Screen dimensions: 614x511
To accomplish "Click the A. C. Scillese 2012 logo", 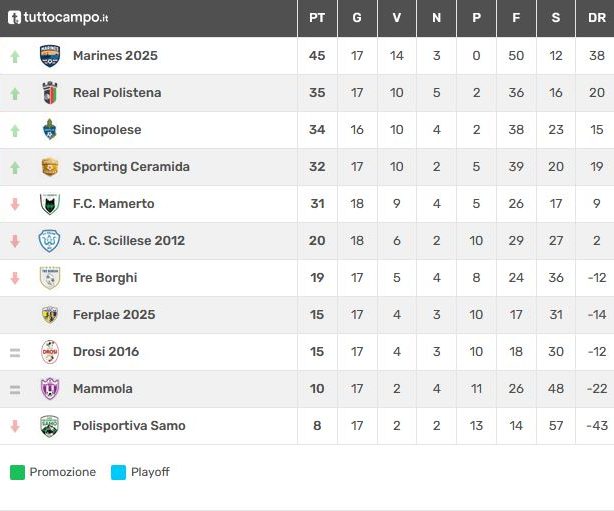I will [49, 241].
